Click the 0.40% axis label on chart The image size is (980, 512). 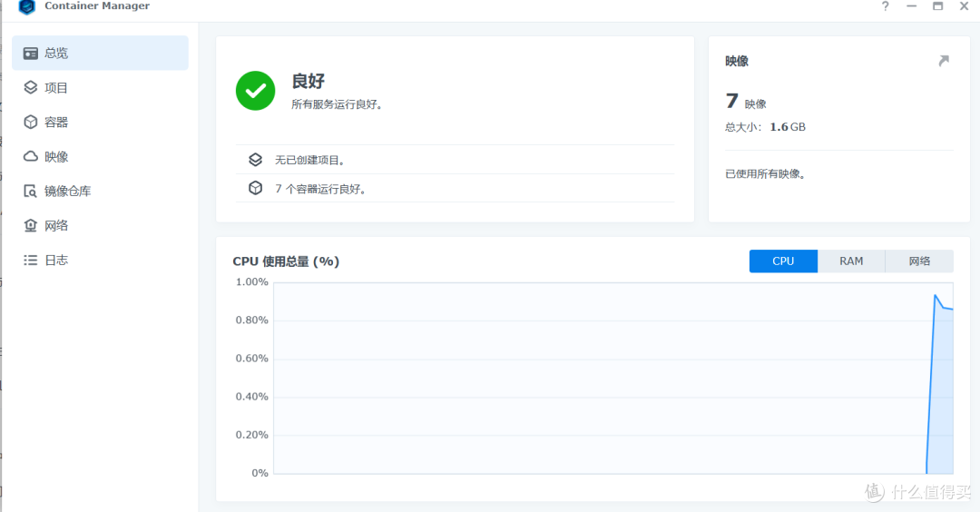tap(252, 397)
